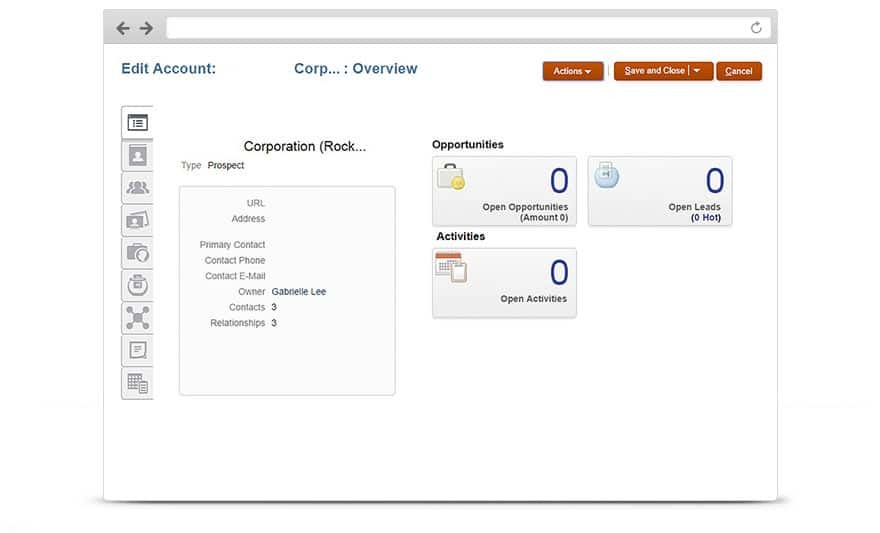The image size is (880, 533).
Task: Open the Leads jar icon in sidebar
Action: click(x=137, y=285)
